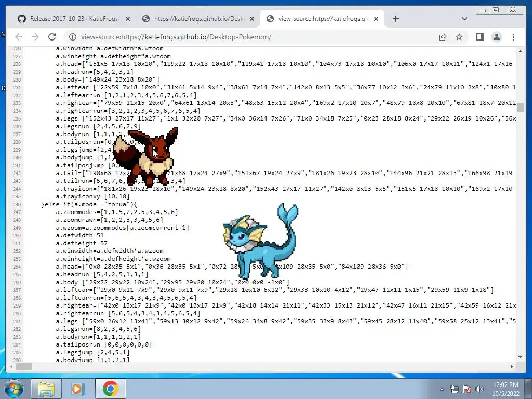This screenshot has height=399, width=532.
Task: Click line 260 a.rightearrun text
Action: click(x=128, y=313)
